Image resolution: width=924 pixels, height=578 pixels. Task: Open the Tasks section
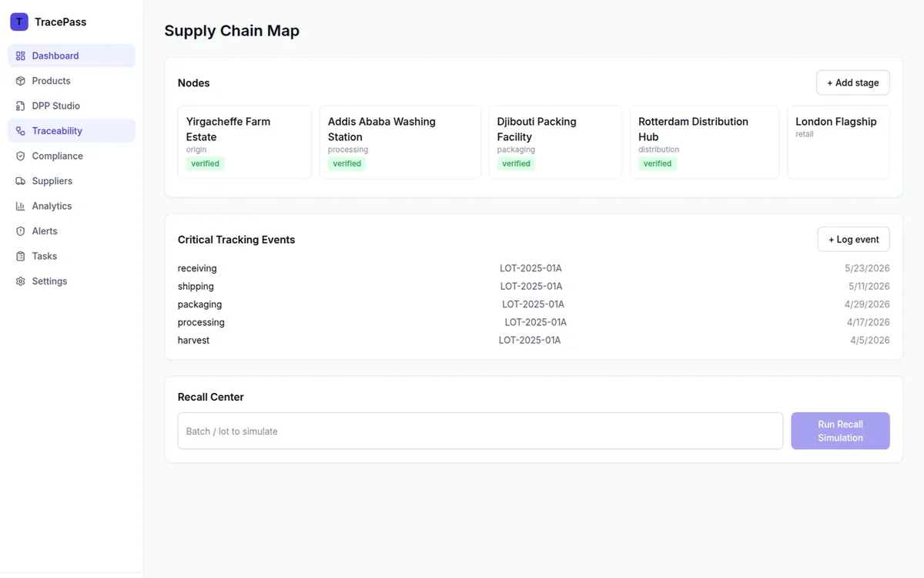[72, 256]
